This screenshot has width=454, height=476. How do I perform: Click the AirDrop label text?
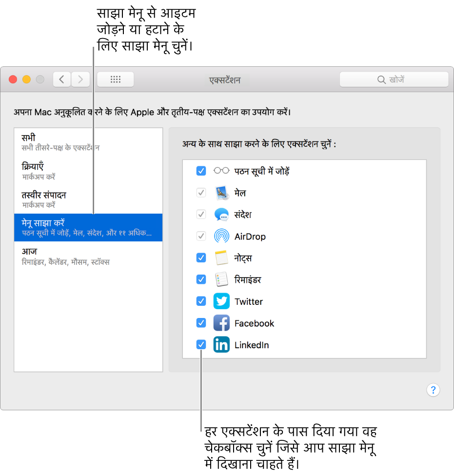(x=250, y=237)
